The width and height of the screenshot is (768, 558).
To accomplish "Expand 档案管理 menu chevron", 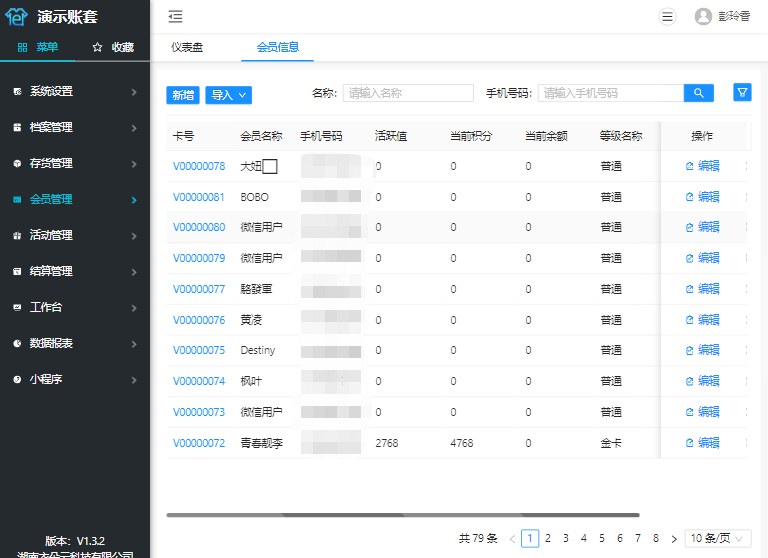I will [x=134, y=128].
